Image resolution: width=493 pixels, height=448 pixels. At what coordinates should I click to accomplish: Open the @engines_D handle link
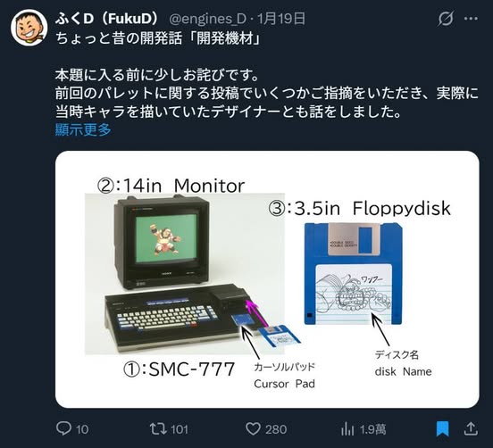(x=207, y=19)
